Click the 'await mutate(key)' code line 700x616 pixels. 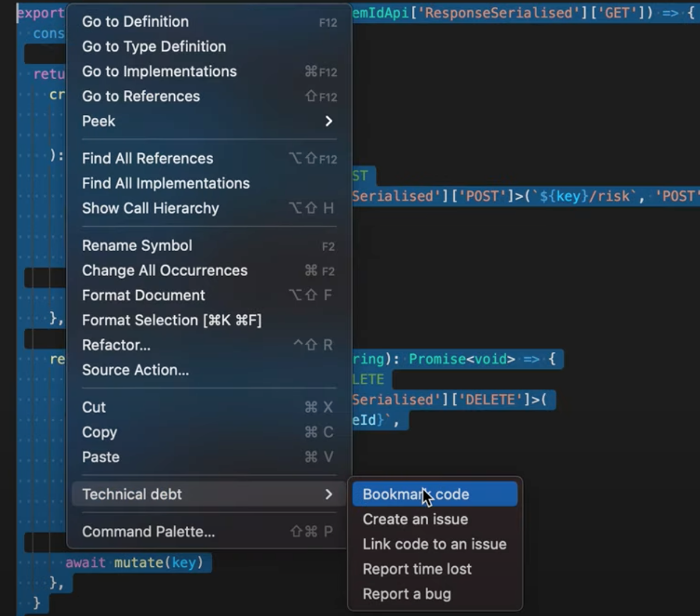135,562
